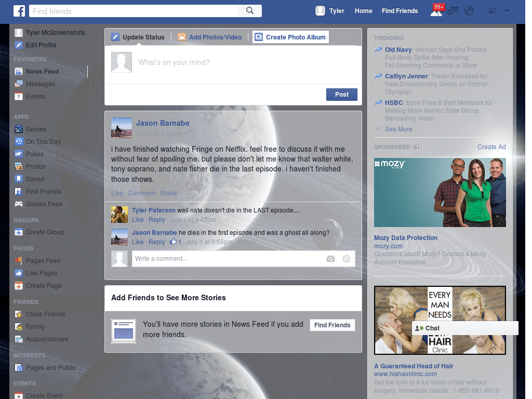Viewport: 532px width, 399px height.
Task: Click the Like Pages thumbs-up icon
Action: [x=19, y=273]
